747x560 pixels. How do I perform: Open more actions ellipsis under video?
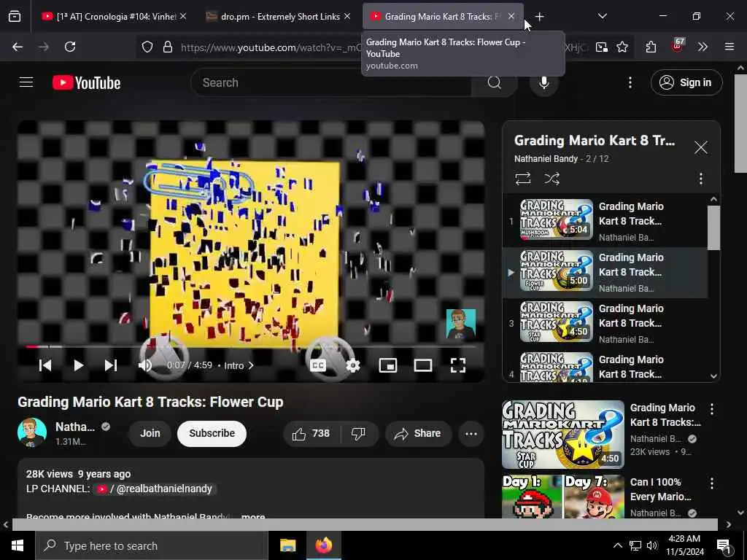pyautogui.click(x=471, y=433)
